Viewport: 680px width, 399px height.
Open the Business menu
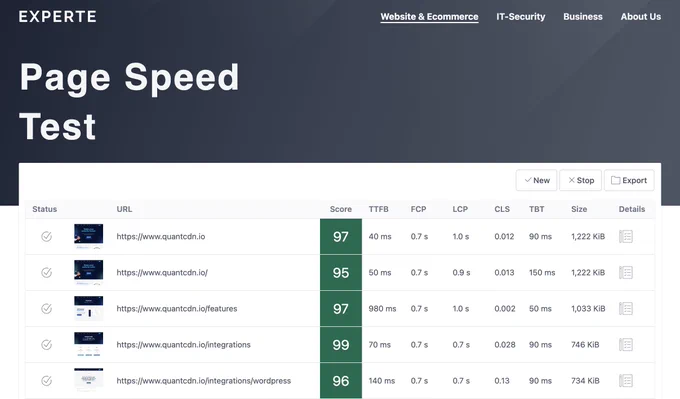point(583,16)
